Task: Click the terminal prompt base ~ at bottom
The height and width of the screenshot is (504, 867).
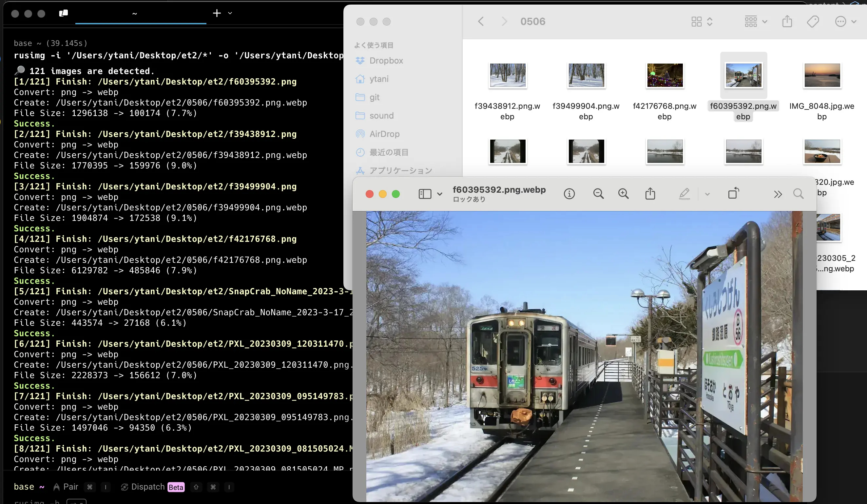Action: click(x=29, y=487)
